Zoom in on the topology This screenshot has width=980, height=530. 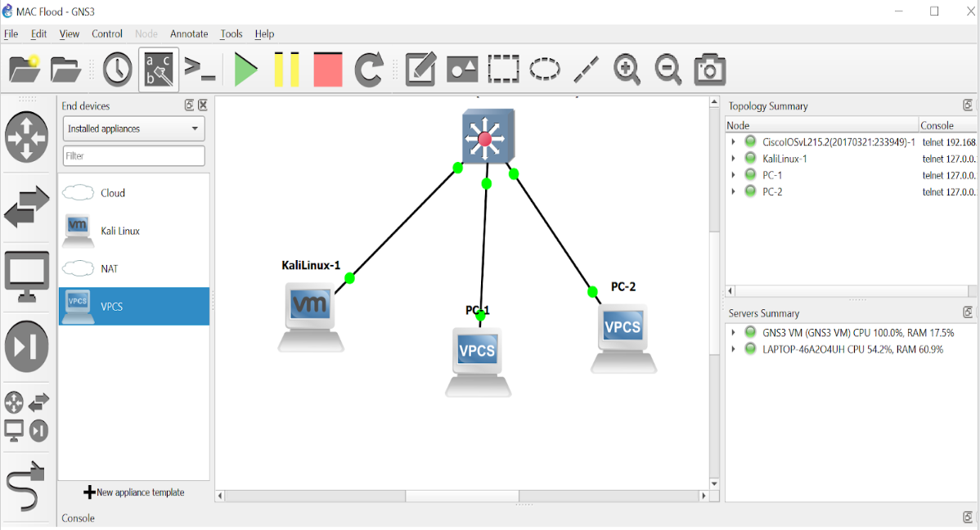coord(627,70)
